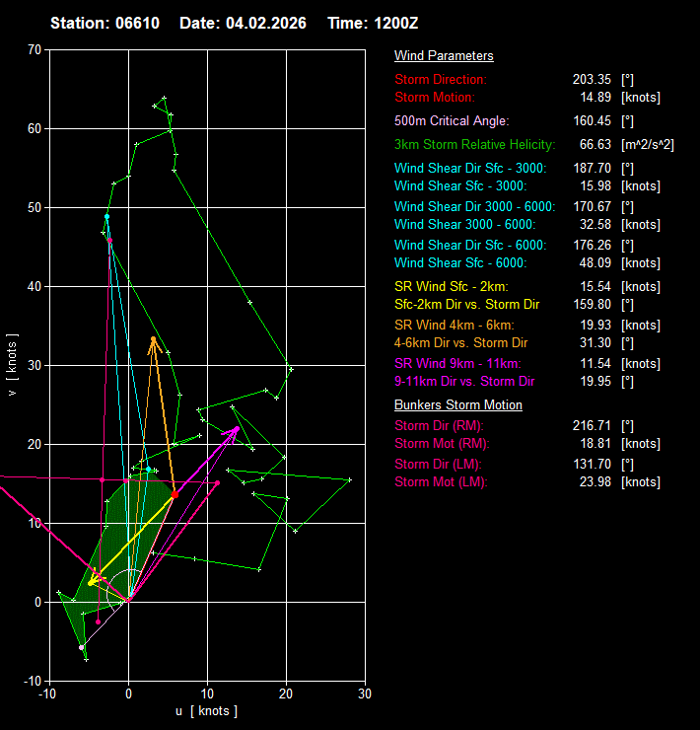The height and width of the screenshot is (730, 700).
Task: Click the Station: 06610 title text
Action: pos(105,23)
